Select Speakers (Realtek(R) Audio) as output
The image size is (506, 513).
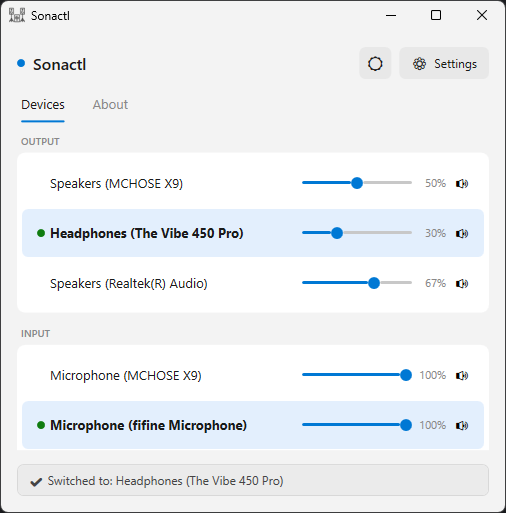click(253, 283)
